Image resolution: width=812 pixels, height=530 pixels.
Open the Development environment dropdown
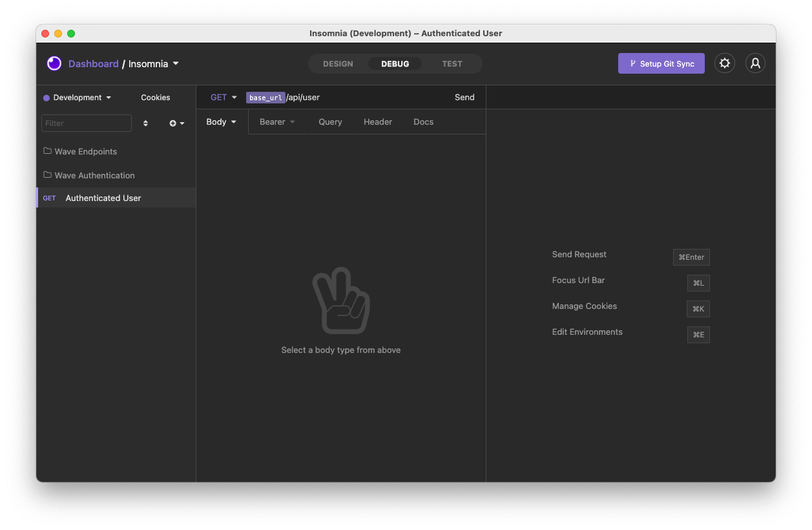tap(77, 97)
